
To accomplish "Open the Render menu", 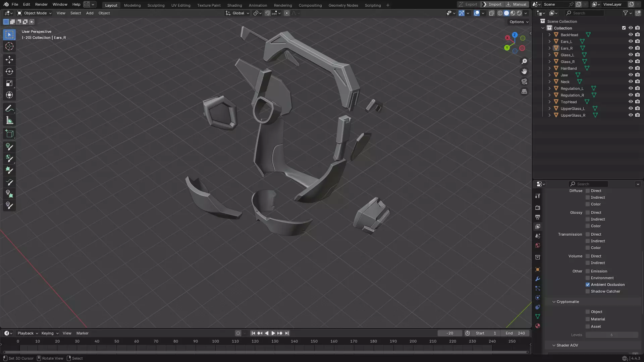I will (41, 4).
